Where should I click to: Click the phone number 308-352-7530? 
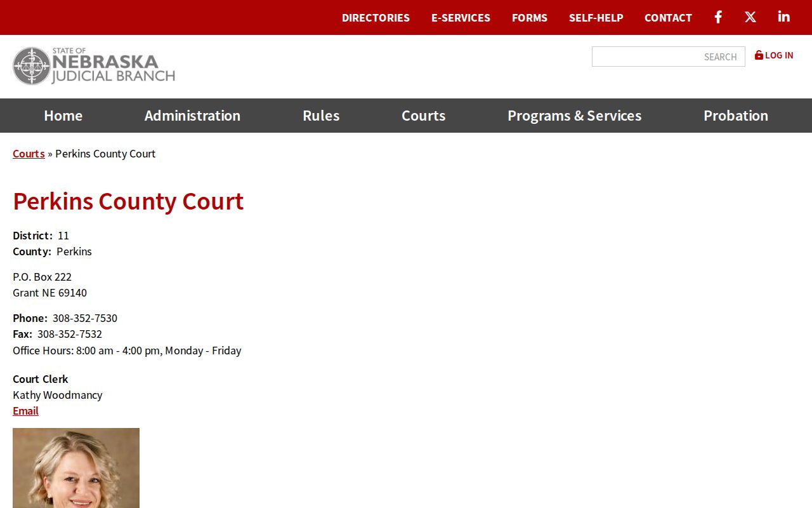coord(85,318)
